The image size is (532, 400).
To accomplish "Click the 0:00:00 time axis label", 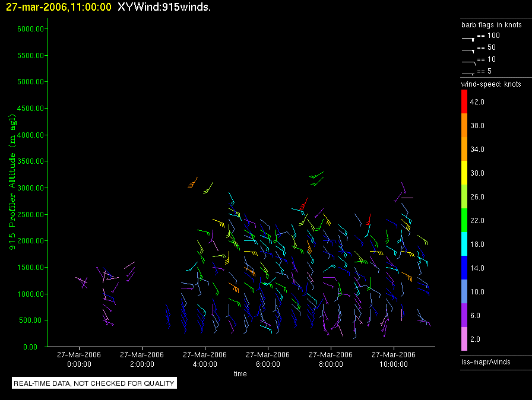I will click(x=79, y=364).
